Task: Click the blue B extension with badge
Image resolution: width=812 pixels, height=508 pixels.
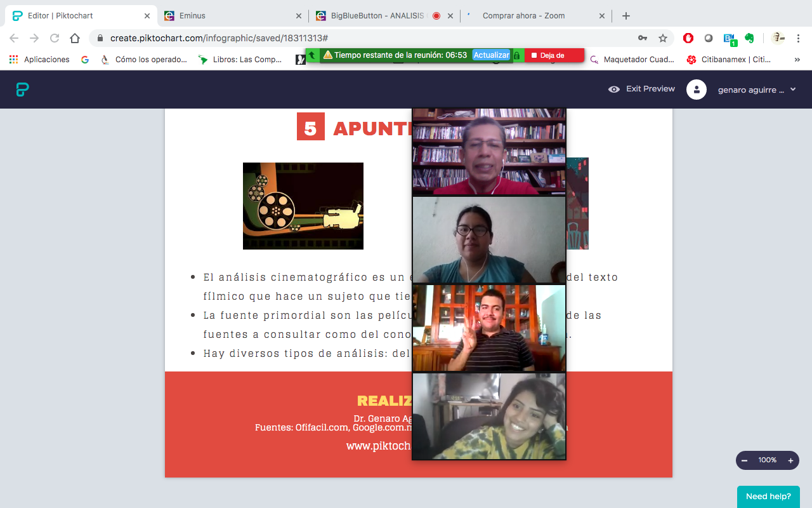Action: (730, 38)
